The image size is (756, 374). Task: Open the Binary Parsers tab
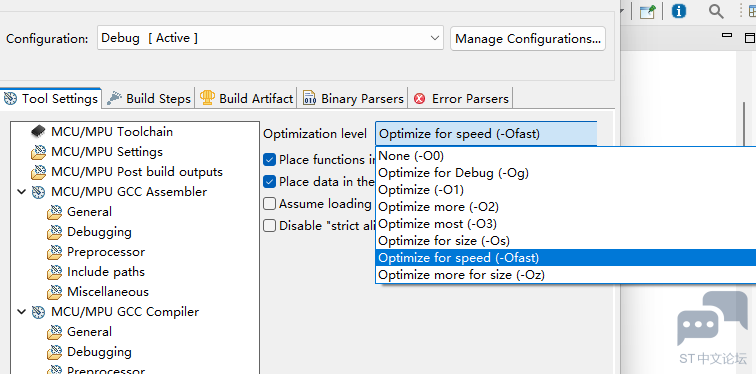click(x=353, y=99)
